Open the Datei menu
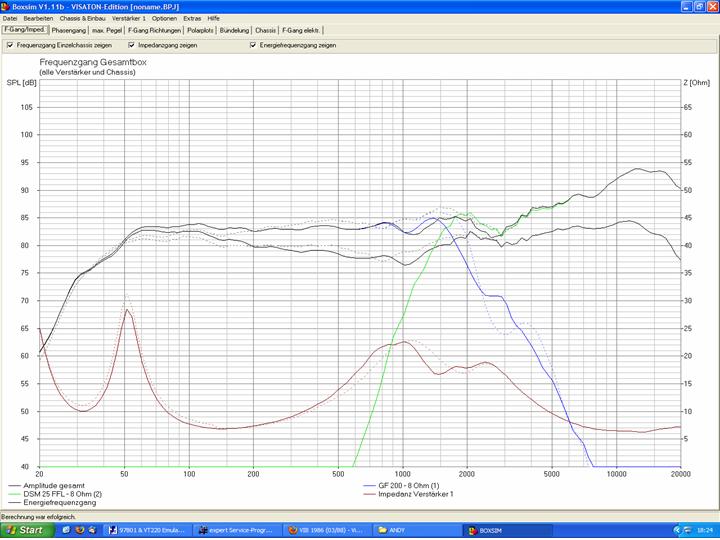Viewport: 720px width, 540px height. pyautogui.click(x=10, y=18)
